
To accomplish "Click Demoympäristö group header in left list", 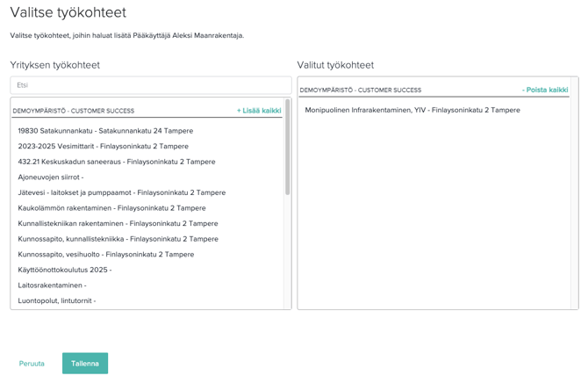I will pos(74,111).
